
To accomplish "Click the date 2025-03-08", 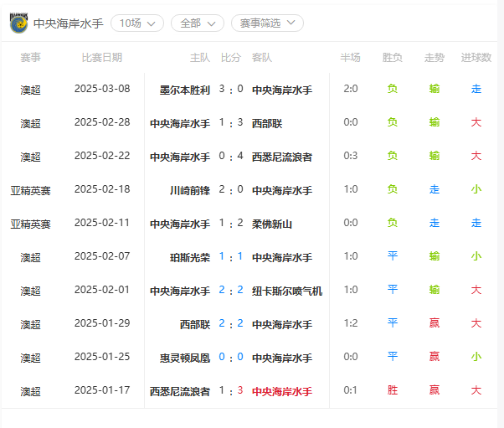I will (102, 89).
